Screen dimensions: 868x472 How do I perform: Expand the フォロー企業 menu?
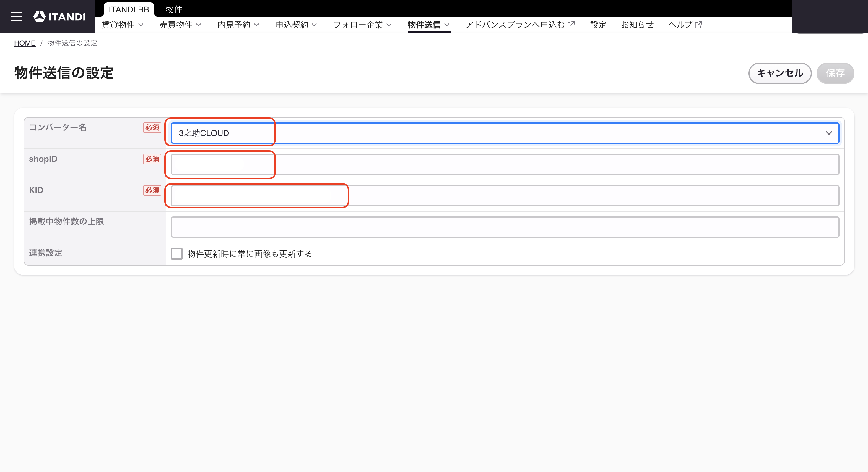click(x=362, y=25)
